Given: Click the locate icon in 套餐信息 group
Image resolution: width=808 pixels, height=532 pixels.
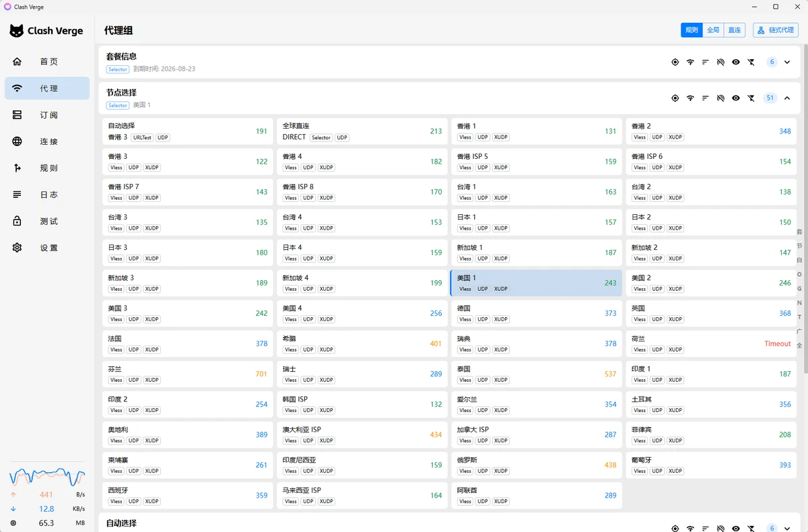Looking at the screenshot, I should click(x=675, y=62).
